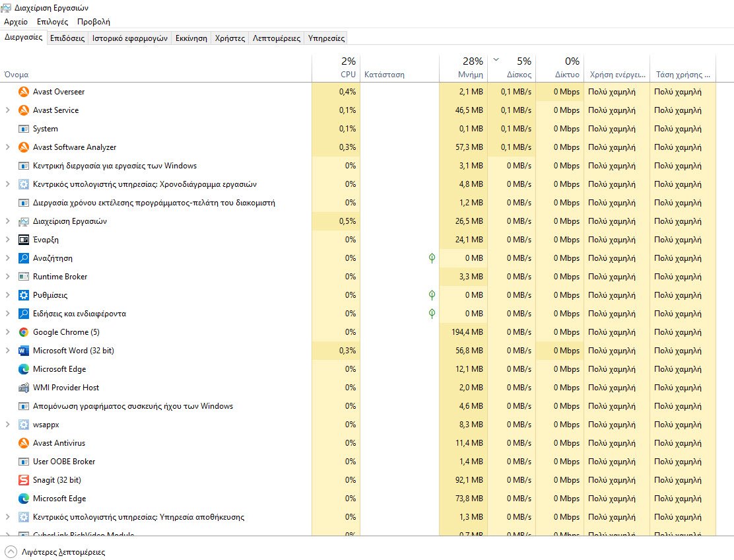
Task: Click the Avast Overseer process icon
Action: point(23,92)
